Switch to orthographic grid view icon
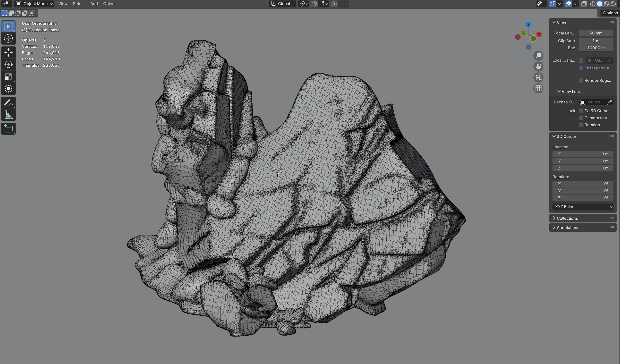This screenshot has height=364, width=620. [538, 88]
